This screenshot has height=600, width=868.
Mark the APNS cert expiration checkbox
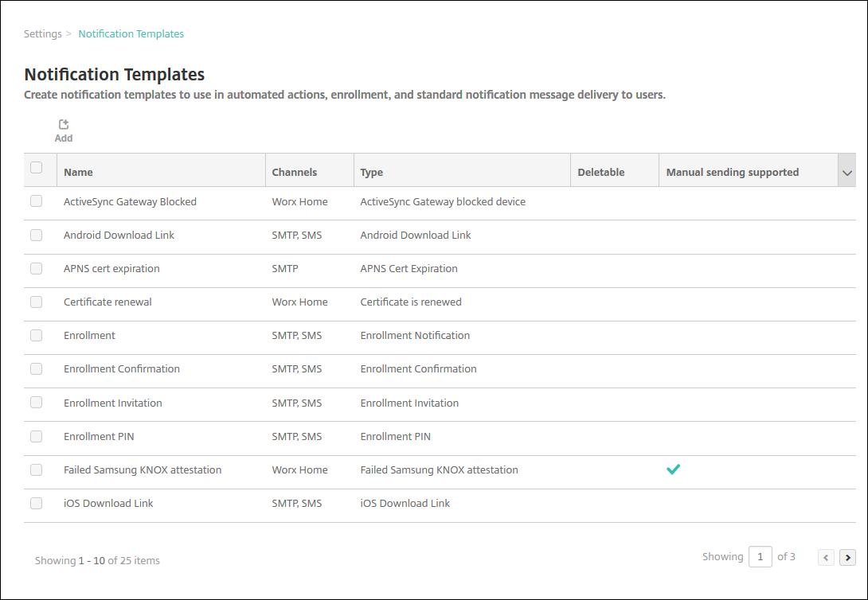tap(36, 268)
